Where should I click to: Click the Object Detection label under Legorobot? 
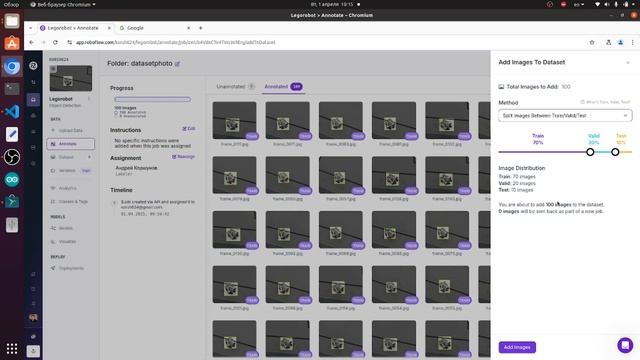tap(65, 105)
